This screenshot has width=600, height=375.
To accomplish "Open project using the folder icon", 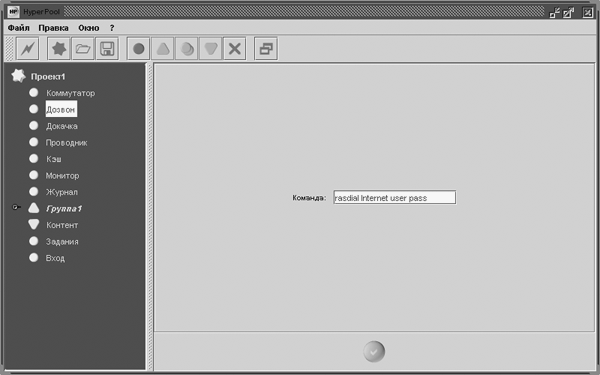I will tap(83, 49).
